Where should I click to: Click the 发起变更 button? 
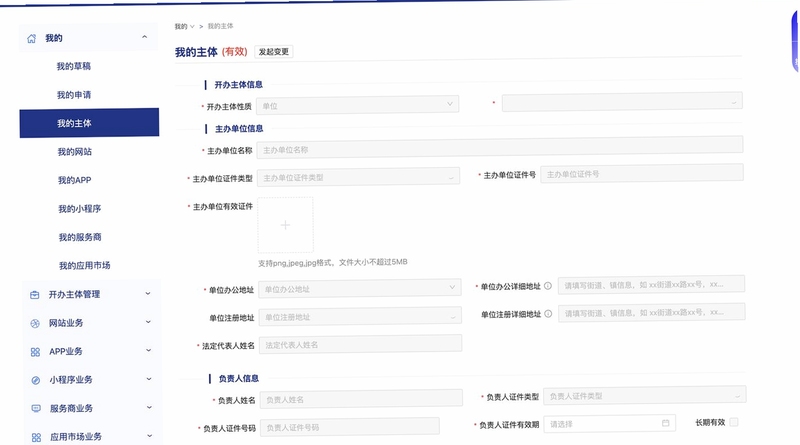point(273,52)
